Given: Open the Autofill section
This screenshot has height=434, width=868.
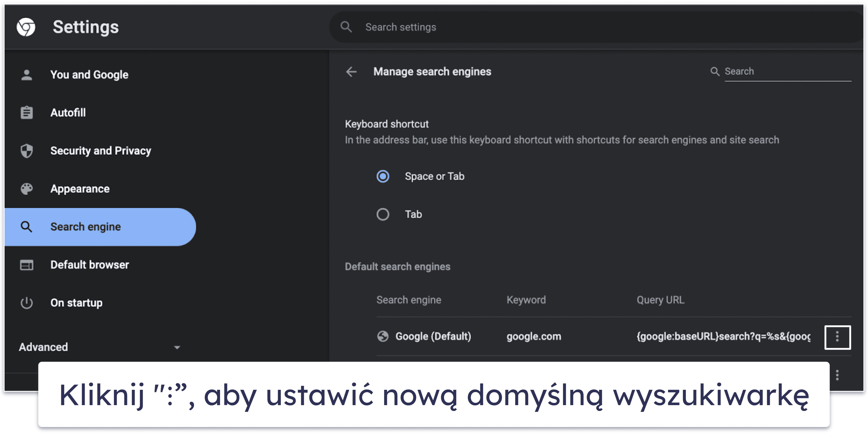Looking at the screenshot, I should tap(100, 113).
